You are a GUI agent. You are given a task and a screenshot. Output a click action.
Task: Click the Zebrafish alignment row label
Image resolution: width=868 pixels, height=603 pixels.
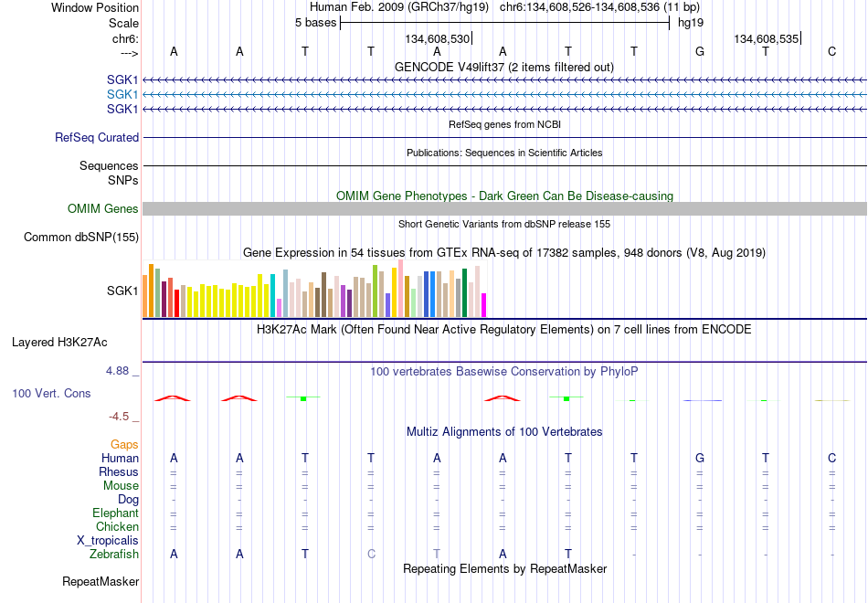(x=114, y=555)
